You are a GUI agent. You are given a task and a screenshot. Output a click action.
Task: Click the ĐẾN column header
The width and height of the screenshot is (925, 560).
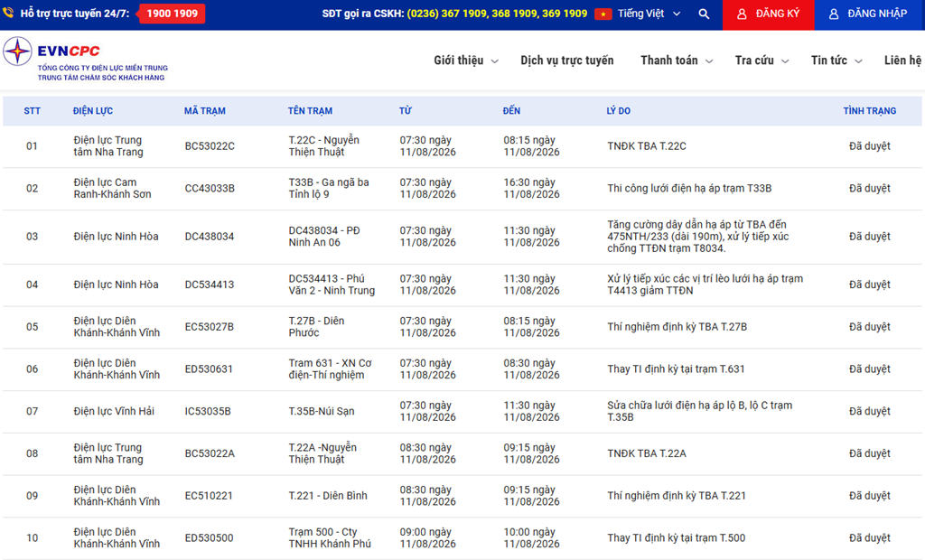[511, 111]
